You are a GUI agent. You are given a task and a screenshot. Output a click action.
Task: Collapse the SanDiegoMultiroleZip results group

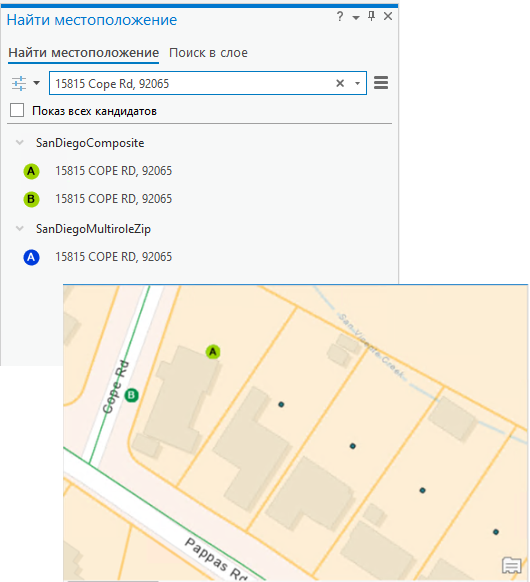(20, 229)
